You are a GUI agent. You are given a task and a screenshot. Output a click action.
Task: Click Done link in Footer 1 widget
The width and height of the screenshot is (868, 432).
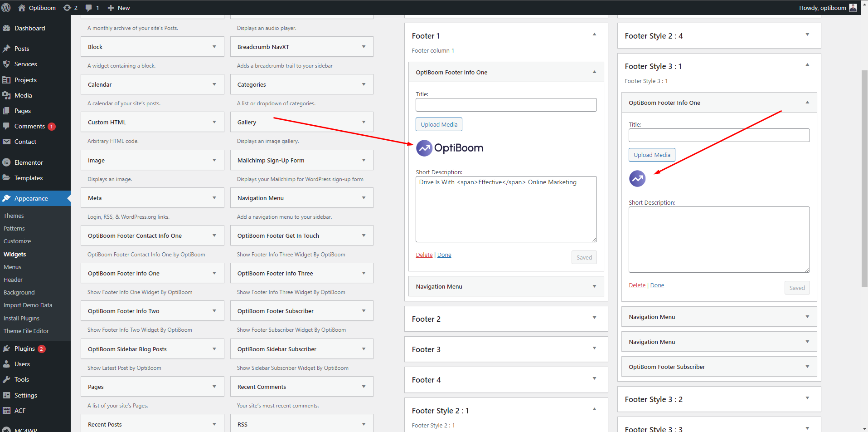pyautogui.click(x=444, y=255)
